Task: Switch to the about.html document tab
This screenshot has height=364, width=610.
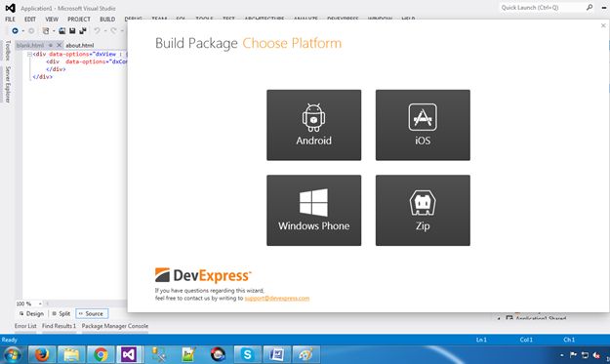Action: point(80,45)
